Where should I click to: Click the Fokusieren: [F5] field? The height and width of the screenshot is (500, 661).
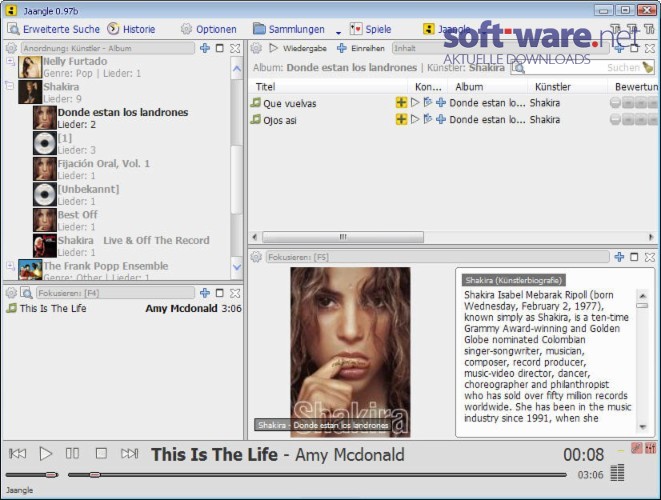click(438, 257)
